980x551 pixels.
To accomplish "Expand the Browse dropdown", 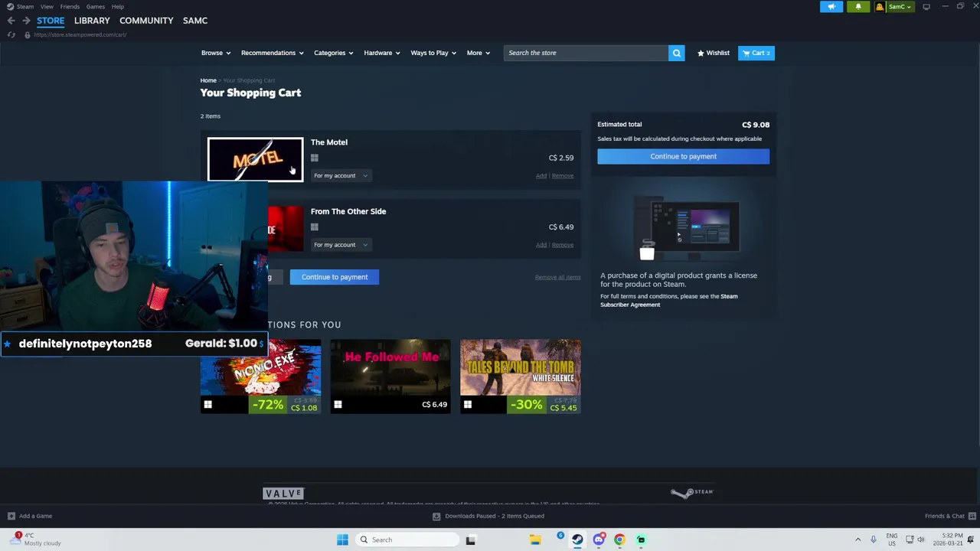I will [215, 53].
